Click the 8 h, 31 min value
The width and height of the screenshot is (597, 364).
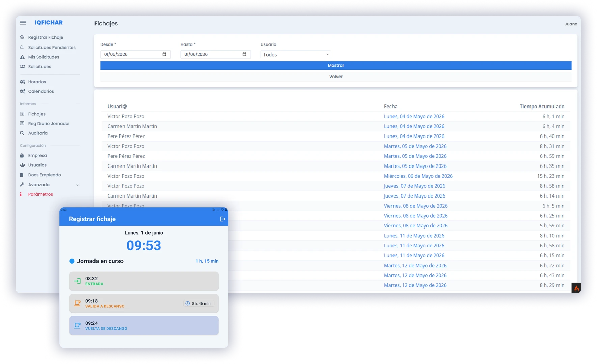(x=552, y=146)
